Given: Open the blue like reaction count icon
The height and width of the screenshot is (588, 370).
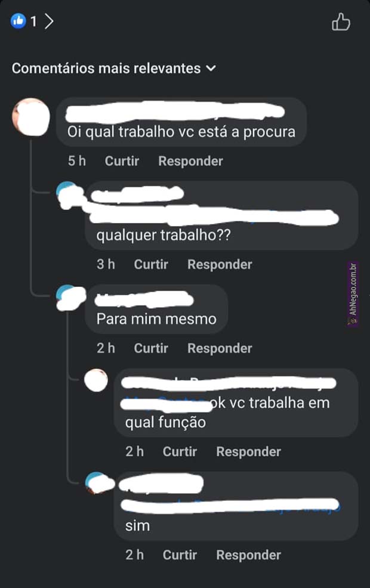Looking at the screenshot, I should click(x=18, y=21).
